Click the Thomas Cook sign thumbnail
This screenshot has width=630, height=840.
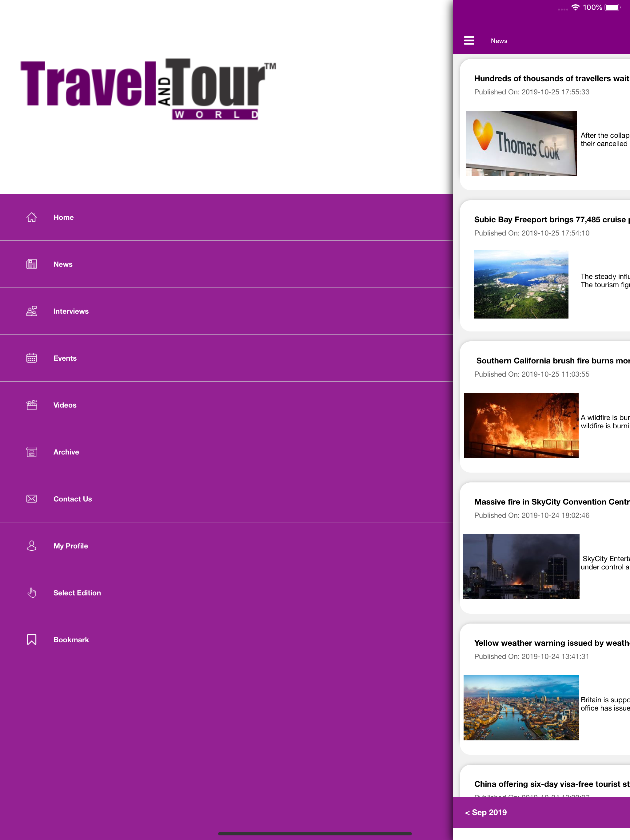click(521, 143)
